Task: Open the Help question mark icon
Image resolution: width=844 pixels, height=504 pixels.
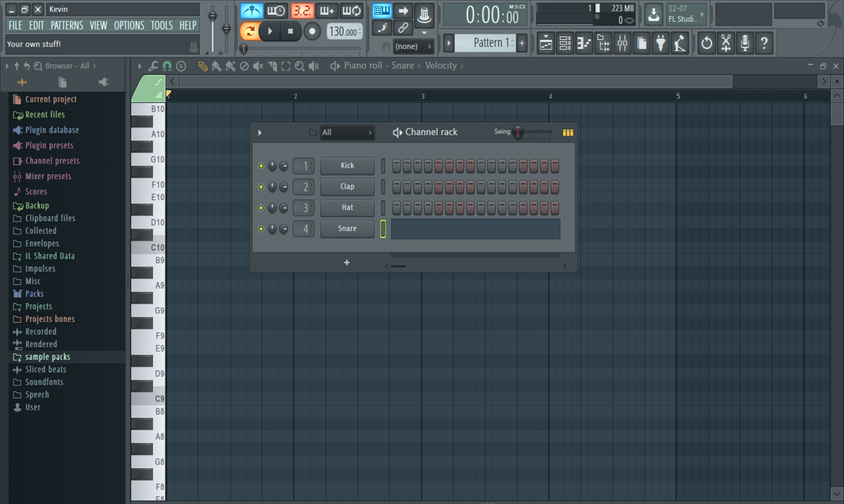Action: (x=764, y=43)
